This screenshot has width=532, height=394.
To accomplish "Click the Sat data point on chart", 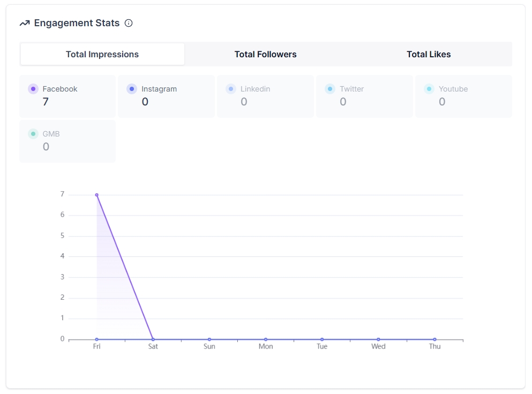I will point(153,339).
